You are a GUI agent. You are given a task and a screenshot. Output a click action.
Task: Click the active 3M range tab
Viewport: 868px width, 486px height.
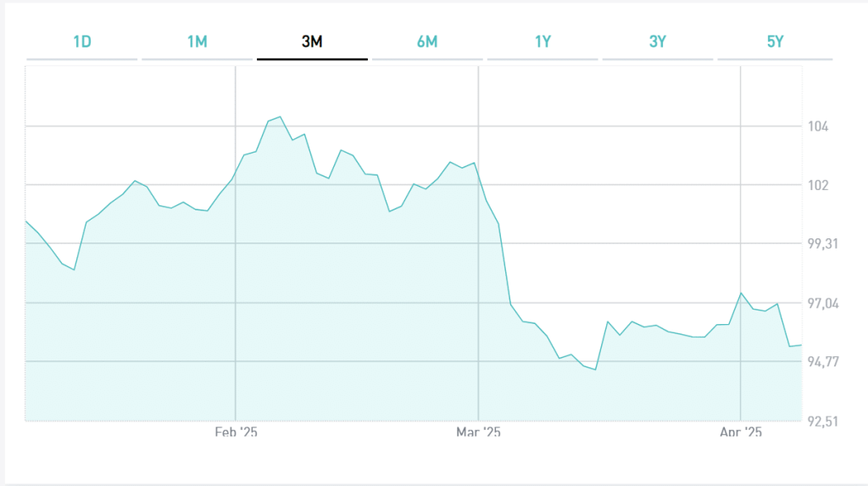pos(312,42)
